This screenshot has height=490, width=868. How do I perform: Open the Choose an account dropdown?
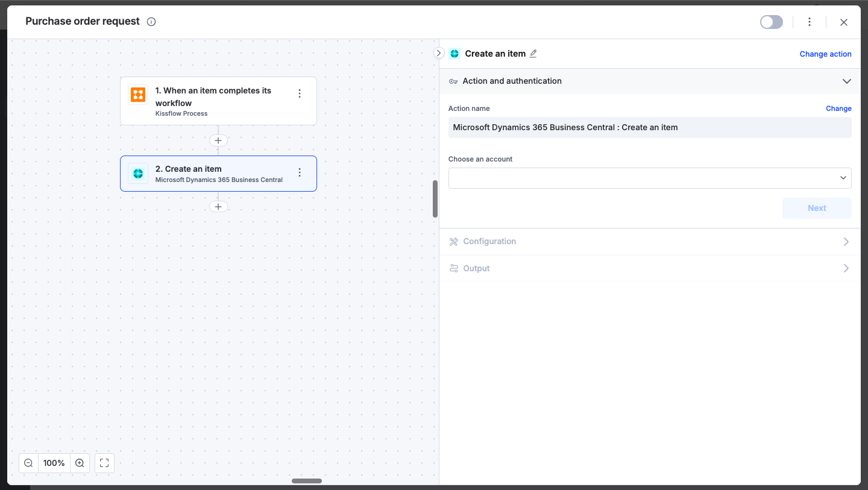(x=650, y=178)
